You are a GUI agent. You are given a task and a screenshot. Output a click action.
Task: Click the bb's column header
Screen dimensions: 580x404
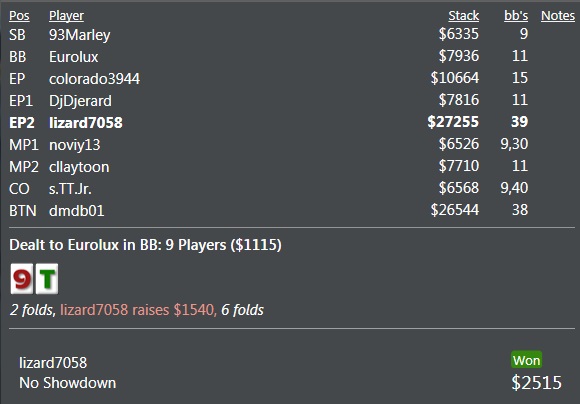coord(516,16)
